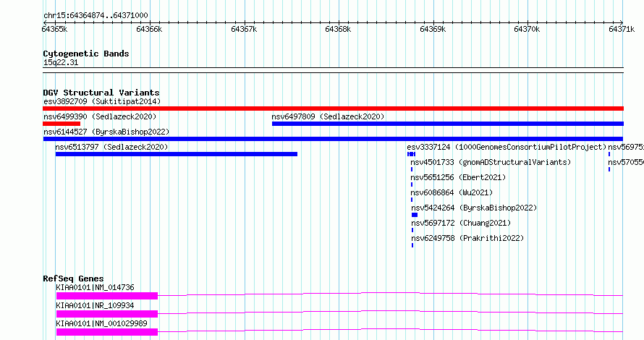Click the RefSeq Genes track title

click(73, 279)
